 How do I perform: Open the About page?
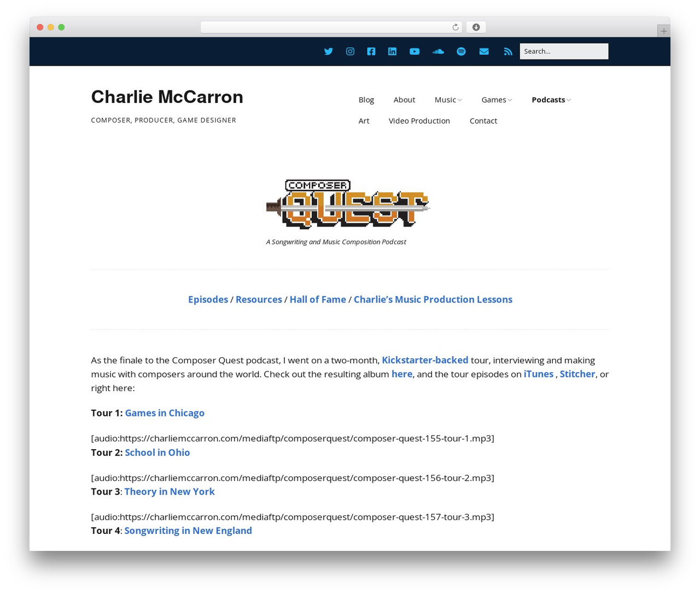[x=404, y=100]
